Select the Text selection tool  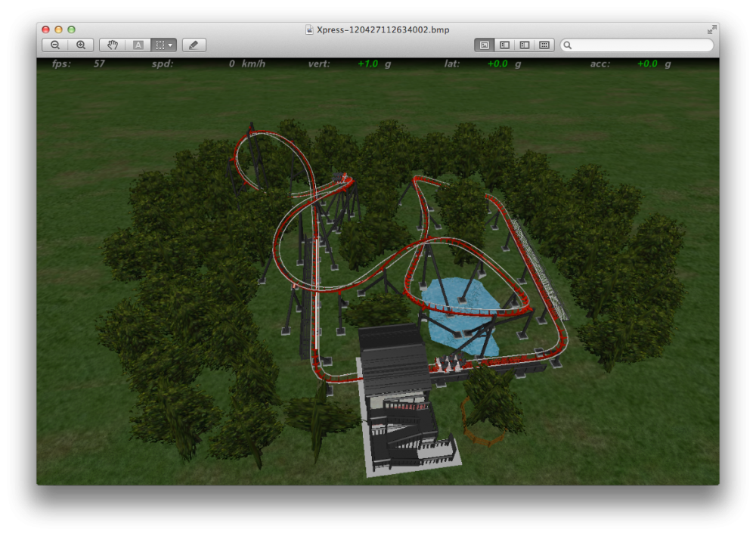(138, 45)
